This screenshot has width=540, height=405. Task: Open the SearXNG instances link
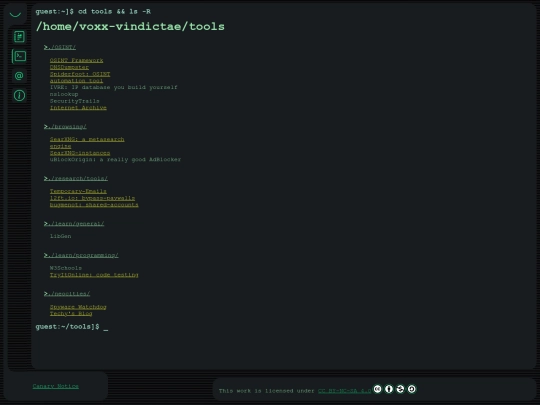(80, 153)
